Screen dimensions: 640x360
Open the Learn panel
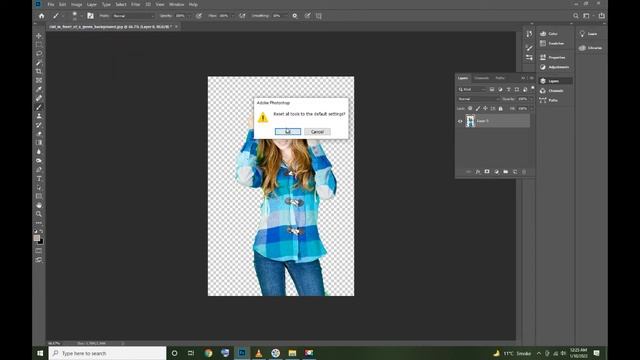click(589, 34)
